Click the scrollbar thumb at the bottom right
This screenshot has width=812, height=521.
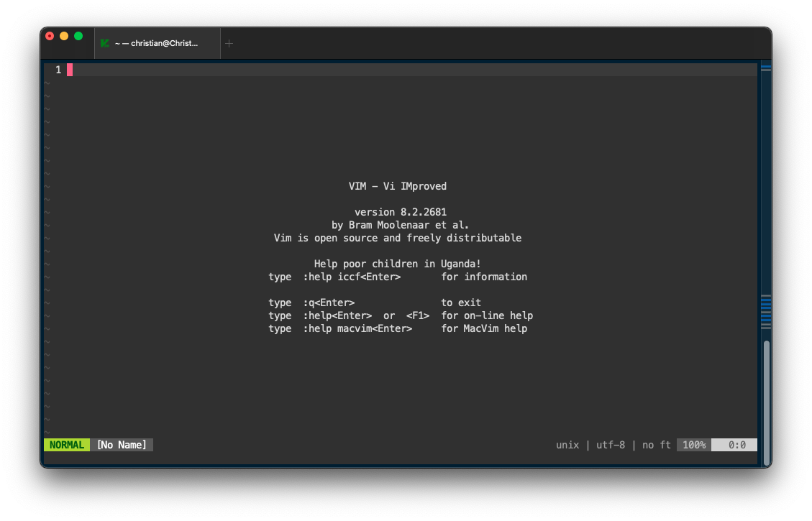pyautogui.click(x=766, y=401)
